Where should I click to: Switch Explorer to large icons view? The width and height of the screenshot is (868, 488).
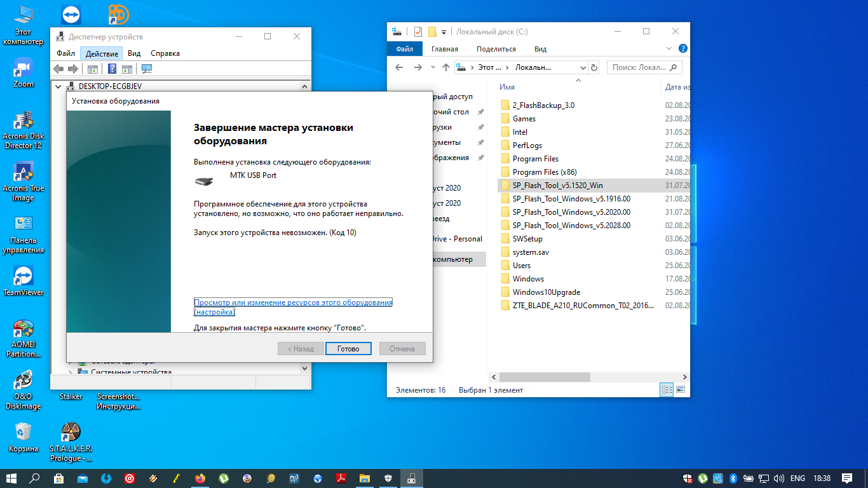click(681, 390)
